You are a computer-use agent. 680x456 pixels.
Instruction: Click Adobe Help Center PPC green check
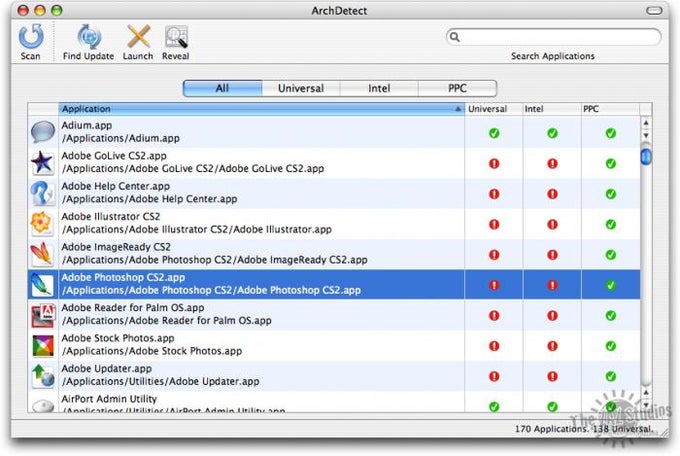point(611,194)
